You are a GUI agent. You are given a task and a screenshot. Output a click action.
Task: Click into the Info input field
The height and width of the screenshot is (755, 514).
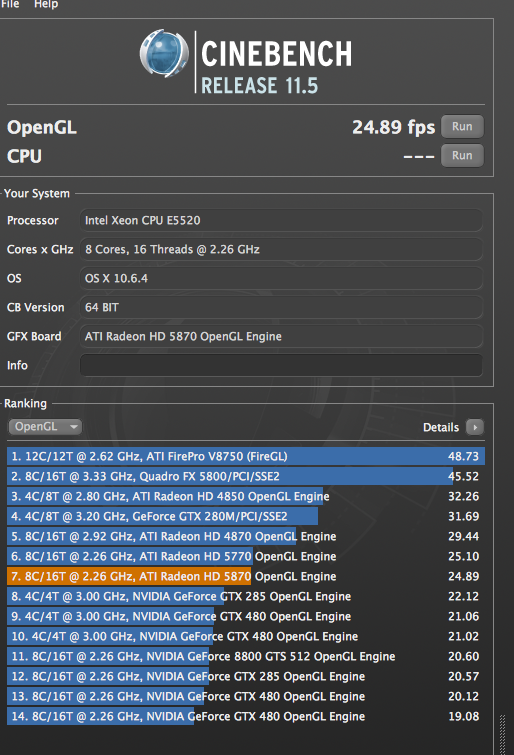click(x=281, y=365)
